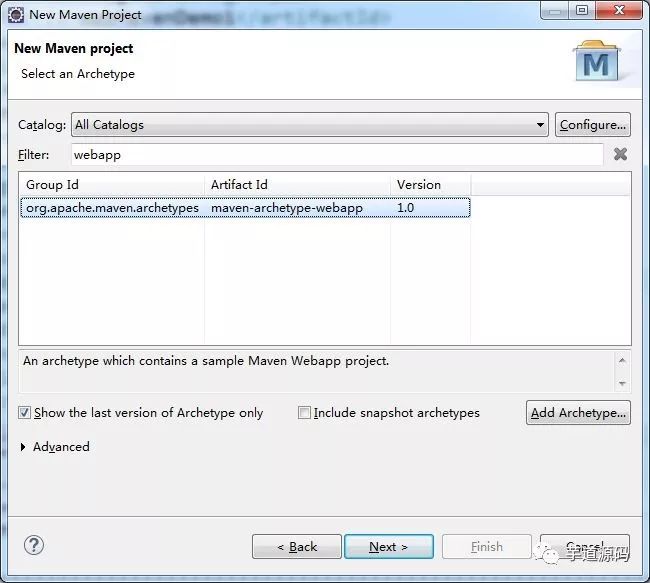Screen dimensions: 650x583
Task: Focus the Filter field containing webapp
Action: 337,155
